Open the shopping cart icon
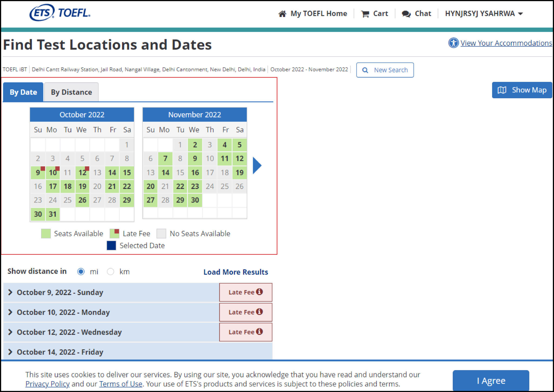The width and height of the screenshot is (554, 392). [x=365, y=14]
